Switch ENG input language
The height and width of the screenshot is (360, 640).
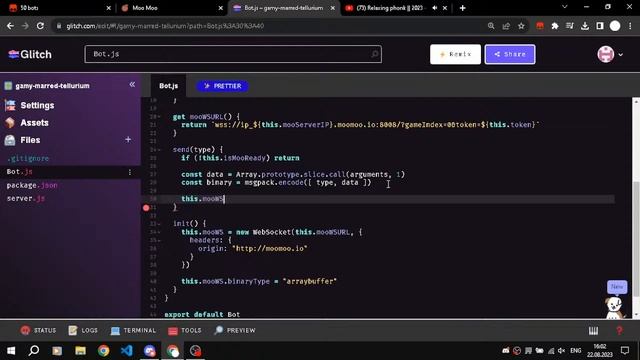pos(576,351)
